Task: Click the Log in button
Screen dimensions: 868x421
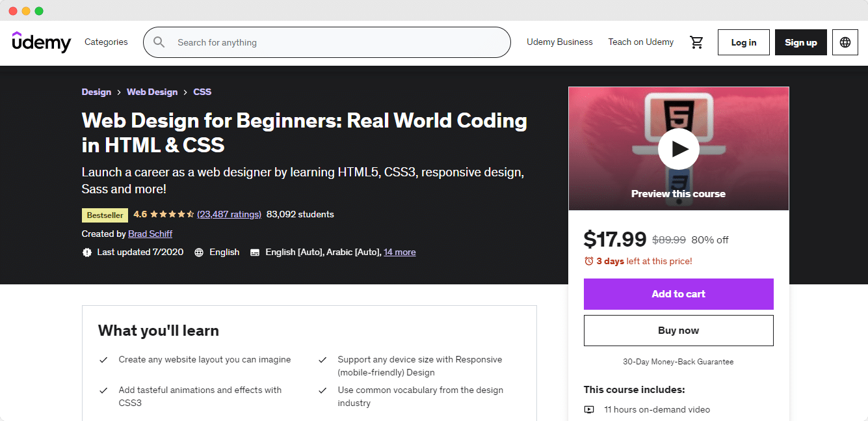Action: (x=744, y=42)
